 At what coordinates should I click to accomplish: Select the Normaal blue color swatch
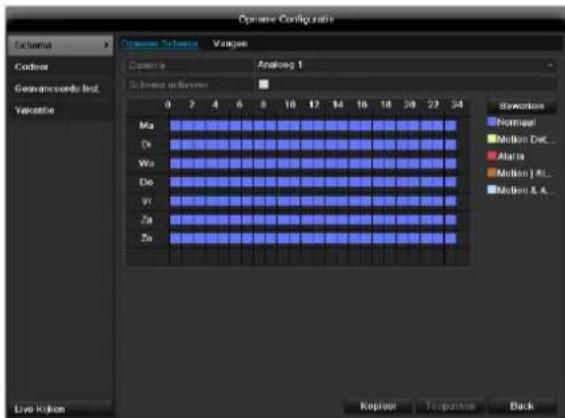click(x=491, y=122)
